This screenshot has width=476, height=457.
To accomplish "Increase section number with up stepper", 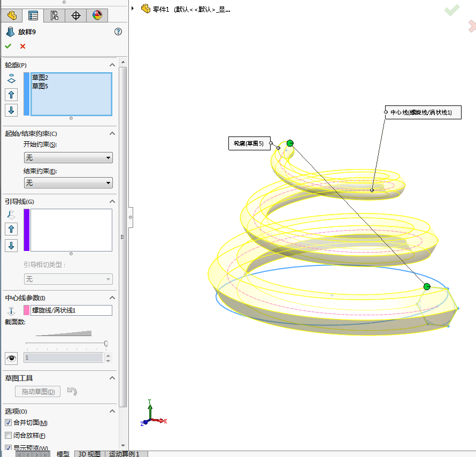I will click(x=109, y=355).
